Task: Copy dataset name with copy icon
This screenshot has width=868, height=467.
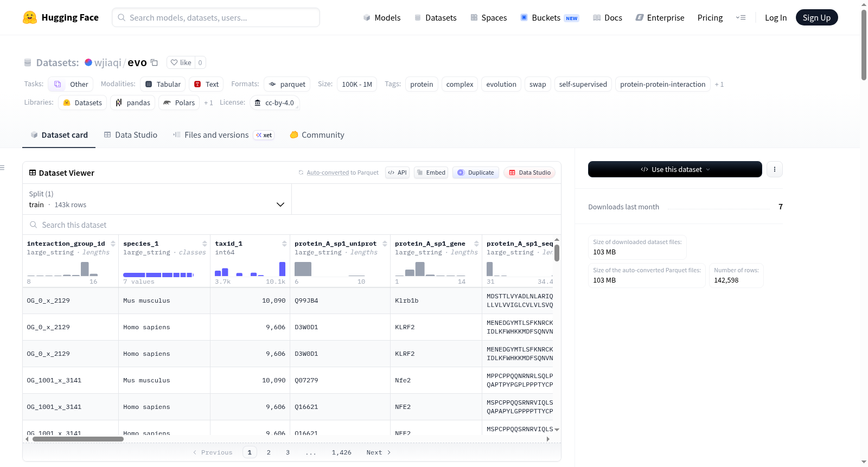Action: click(154, 62)
